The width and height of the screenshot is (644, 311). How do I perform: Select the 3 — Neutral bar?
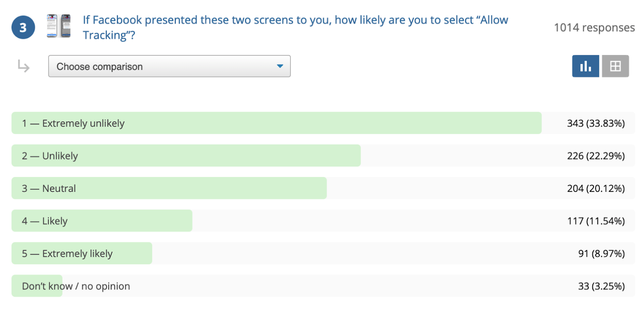(x=323, y=188)
